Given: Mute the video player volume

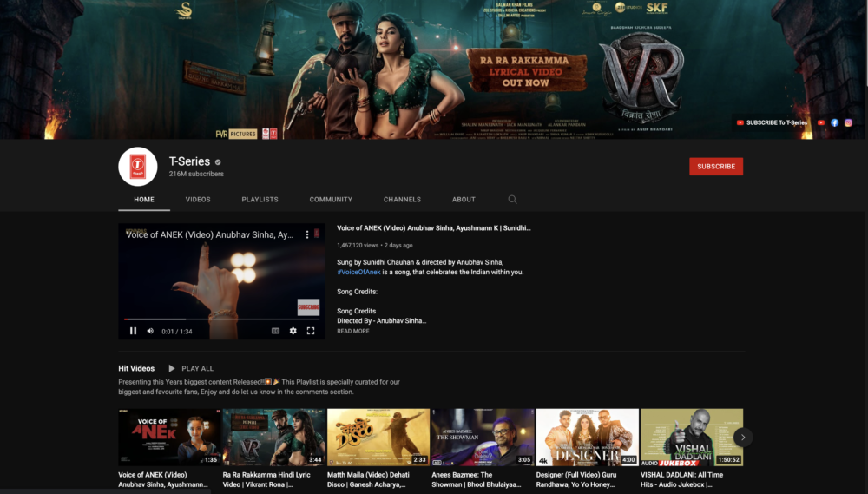Looking at the screenshot, I should click(150, 331).
